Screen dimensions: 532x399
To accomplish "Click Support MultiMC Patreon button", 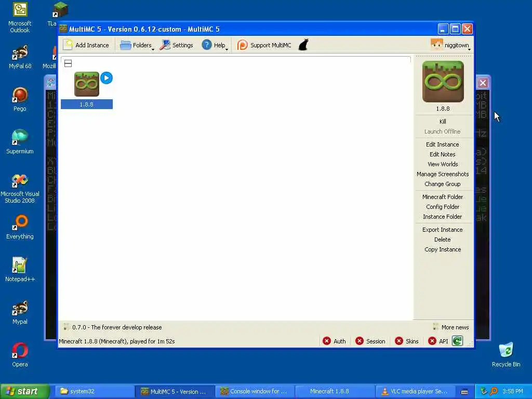I will pyautogui.click(x=264, y=45).
